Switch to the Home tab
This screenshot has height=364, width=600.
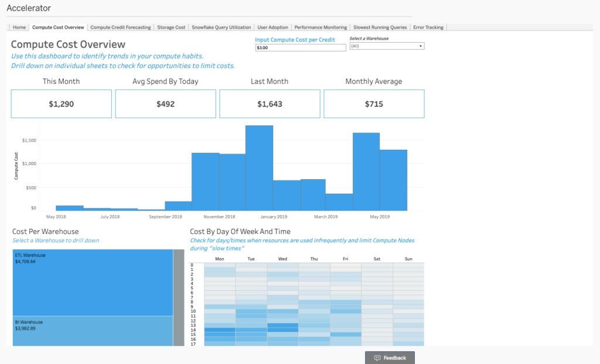tap(19, 26)
